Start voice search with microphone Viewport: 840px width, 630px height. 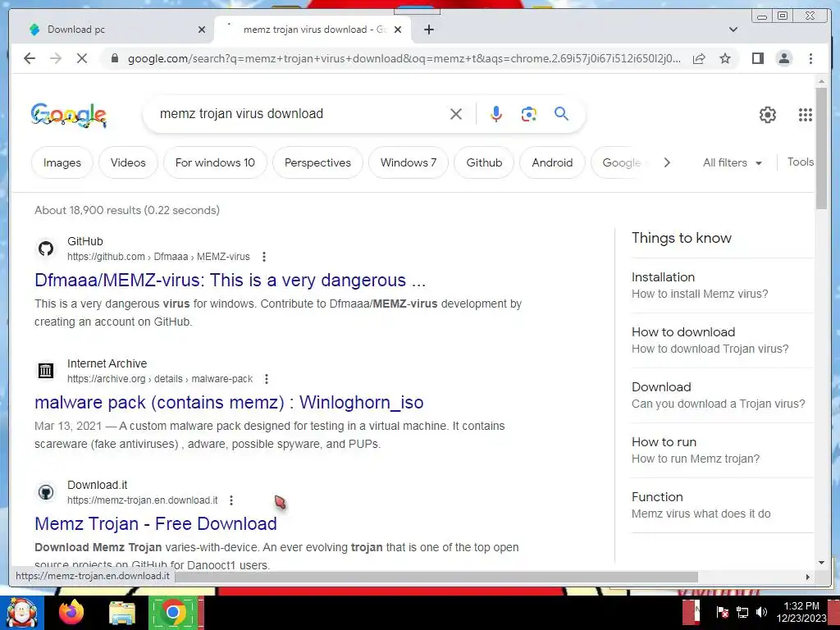(496, 114)
